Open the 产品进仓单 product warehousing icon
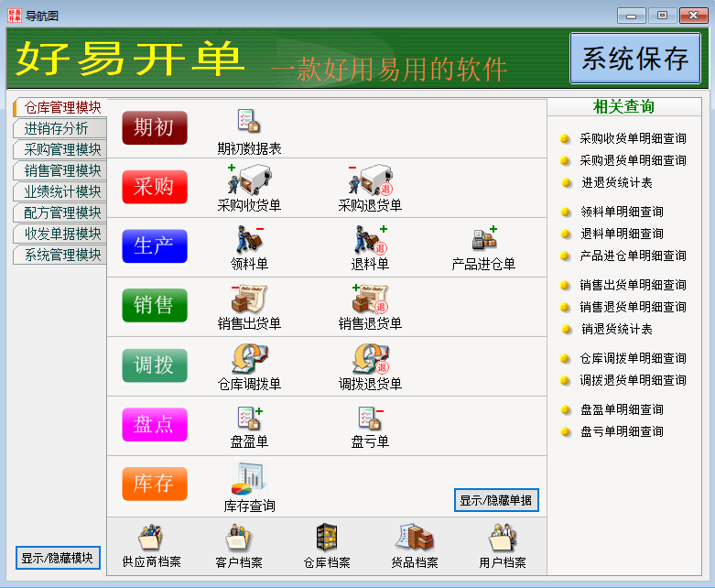The image size is (715, 588). [483, 239]
